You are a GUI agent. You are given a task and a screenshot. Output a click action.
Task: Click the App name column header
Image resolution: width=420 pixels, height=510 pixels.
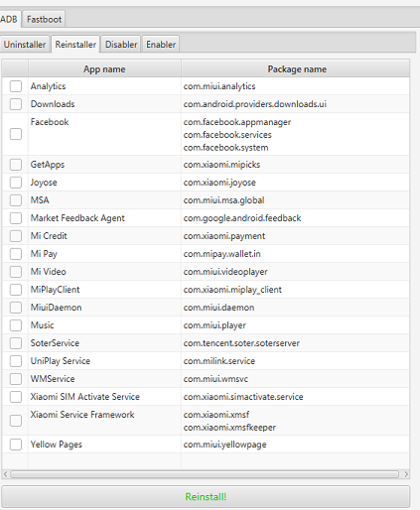click(x=104, y=68)
